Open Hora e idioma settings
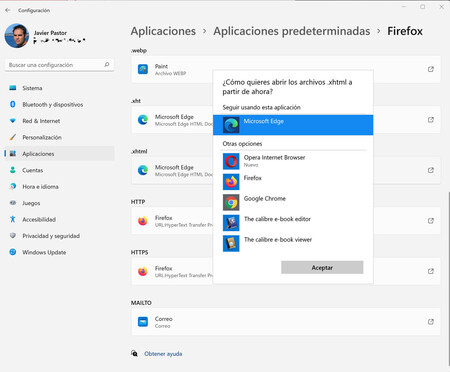The width and height of the screenshot is (450, 372). pos(59,186)
